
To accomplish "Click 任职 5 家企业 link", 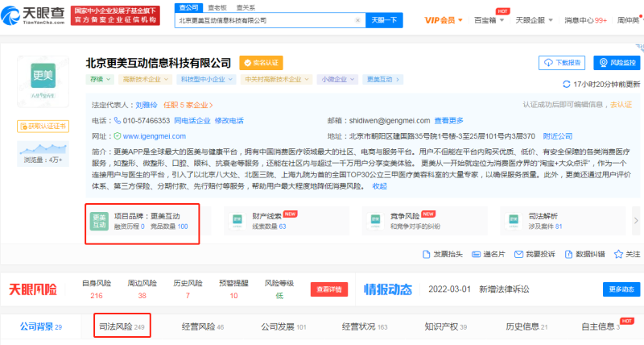I will 188,106.
